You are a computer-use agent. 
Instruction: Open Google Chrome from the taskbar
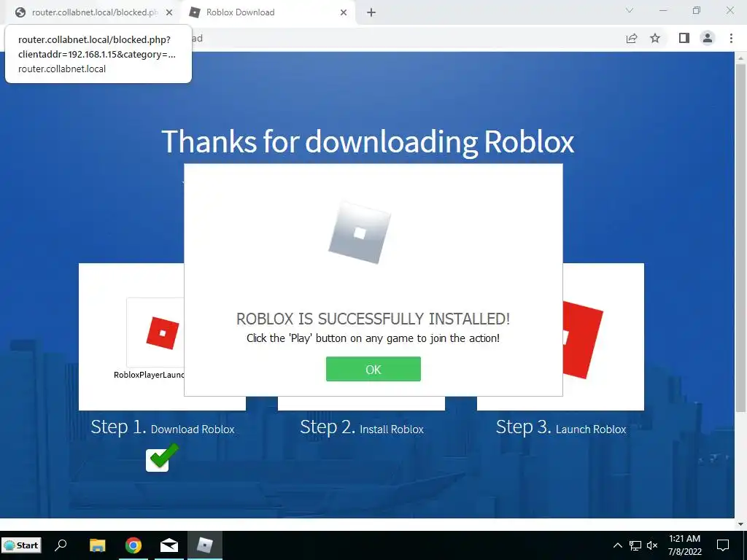133,545
